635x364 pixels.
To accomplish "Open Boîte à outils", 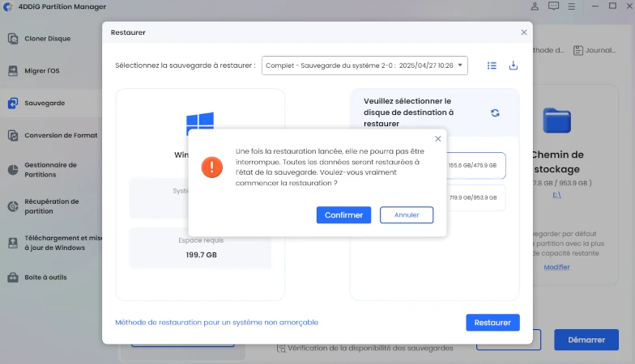I will tap(51, 277).
